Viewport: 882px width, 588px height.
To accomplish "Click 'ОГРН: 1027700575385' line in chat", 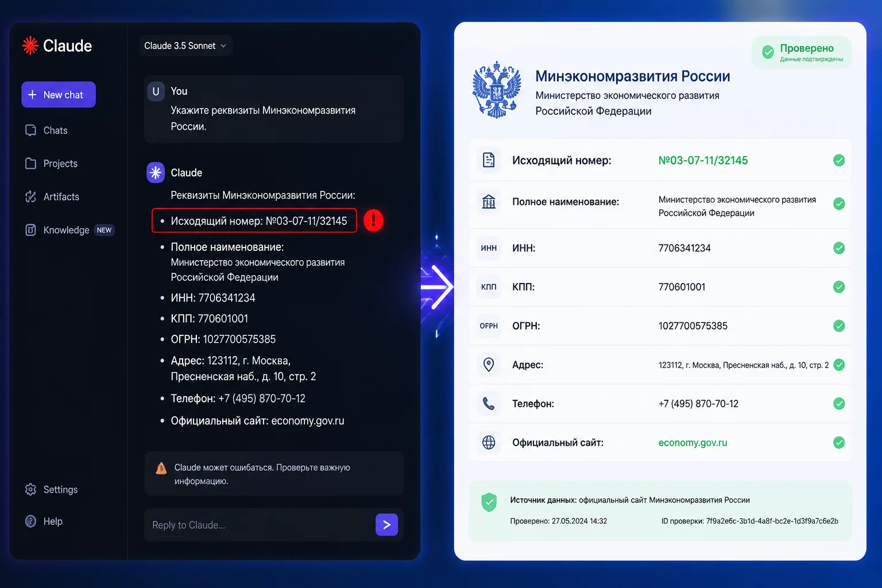I will click(223, 339).
